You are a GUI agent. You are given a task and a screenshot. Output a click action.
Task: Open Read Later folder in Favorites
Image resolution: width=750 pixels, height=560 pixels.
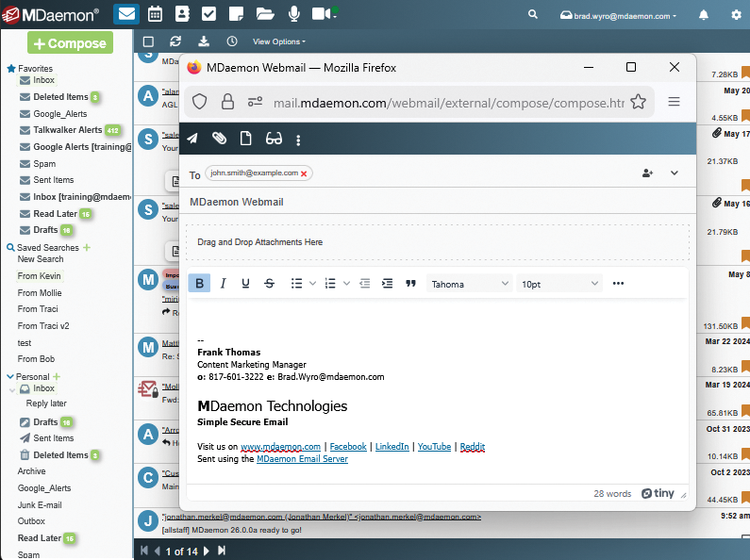[x=56, y=214]
